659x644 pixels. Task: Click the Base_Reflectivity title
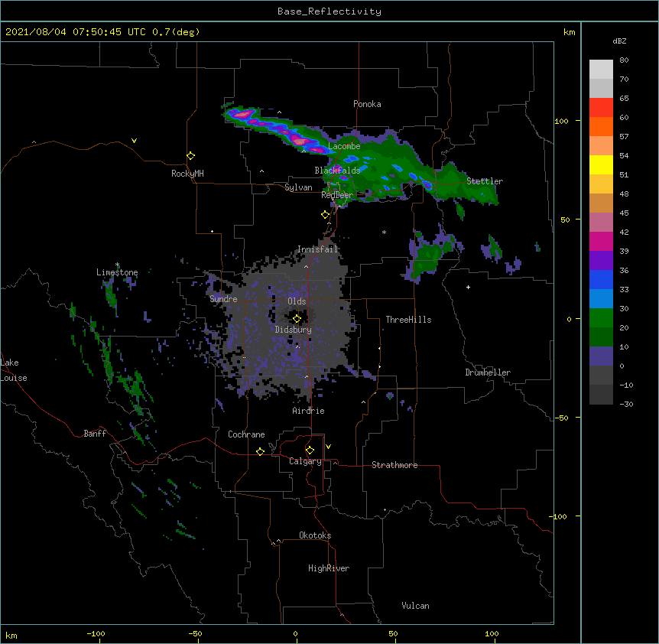point(329,11)
